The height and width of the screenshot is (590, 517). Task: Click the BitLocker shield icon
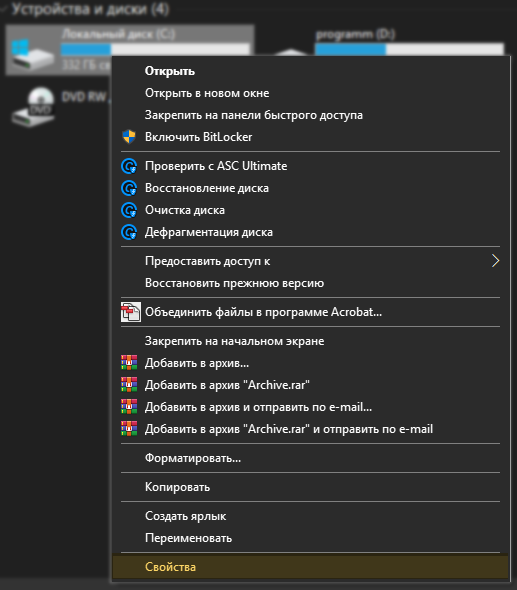pos(129,137)
